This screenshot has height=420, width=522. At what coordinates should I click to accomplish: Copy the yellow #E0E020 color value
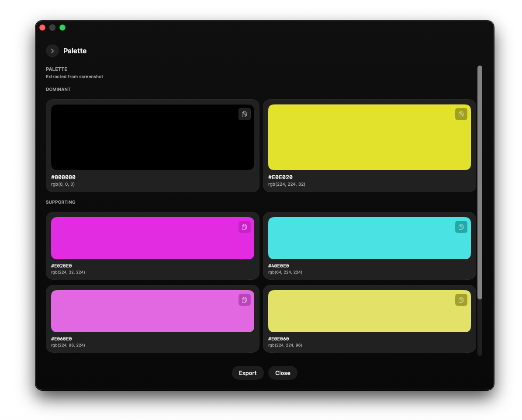coord(461,114)
